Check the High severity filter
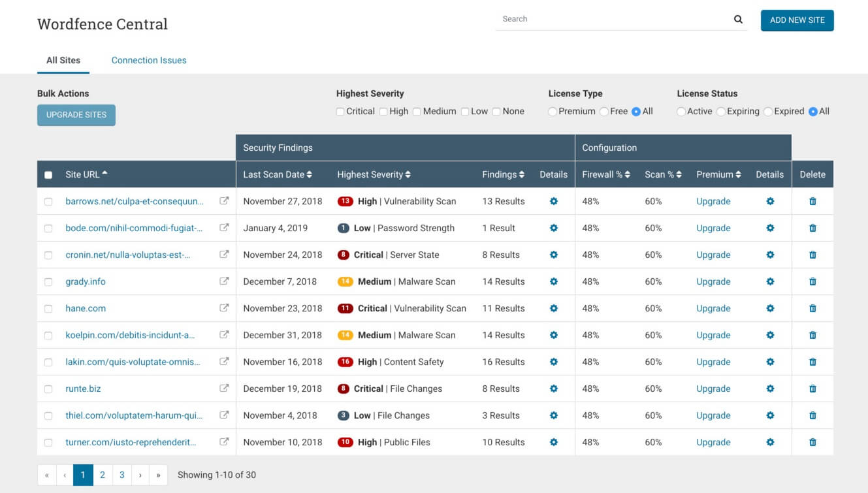 click(383, 112)
